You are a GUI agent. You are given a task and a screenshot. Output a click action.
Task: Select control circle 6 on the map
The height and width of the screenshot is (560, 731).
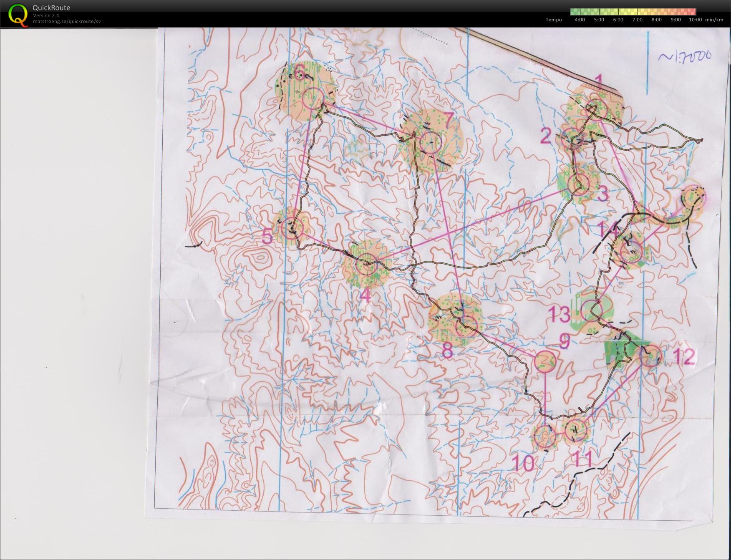[x=313, y=99]
